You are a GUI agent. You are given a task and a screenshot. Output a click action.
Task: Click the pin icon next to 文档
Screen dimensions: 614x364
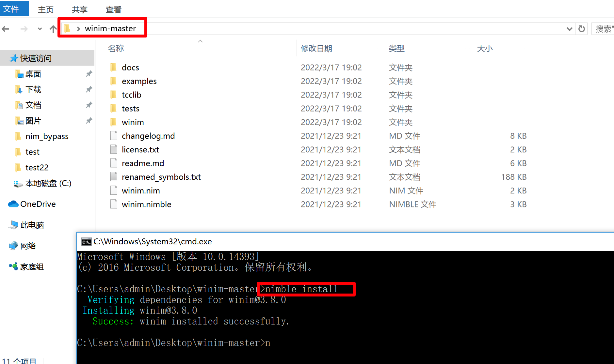89,105
